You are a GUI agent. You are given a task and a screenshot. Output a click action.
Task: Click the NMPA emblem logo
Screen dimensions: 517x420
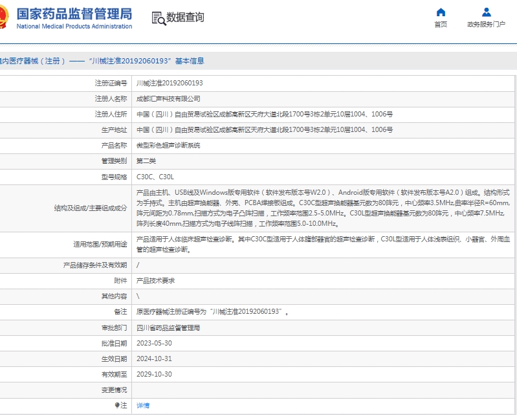pyautogui.click(x=3, y=18)
